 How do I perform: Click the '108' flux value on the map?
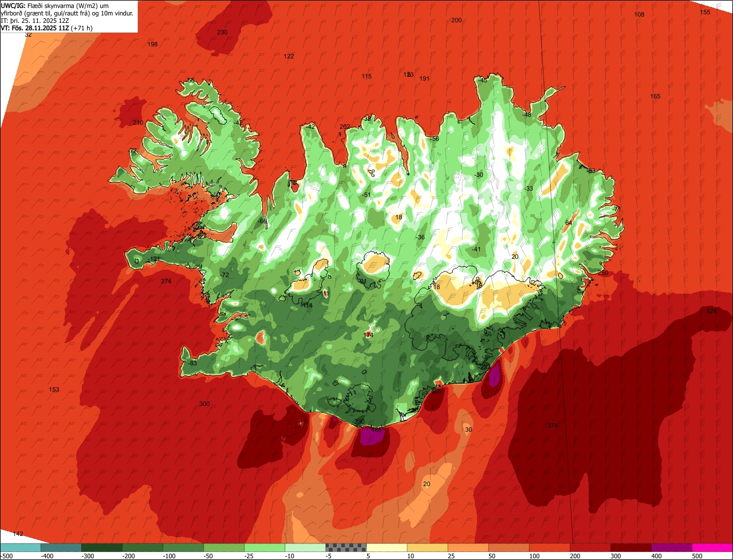[640, 14]
